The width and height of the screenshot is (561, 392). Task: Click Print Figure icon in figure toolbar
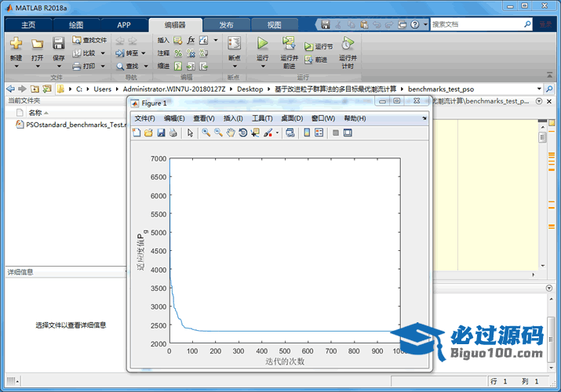173,133
